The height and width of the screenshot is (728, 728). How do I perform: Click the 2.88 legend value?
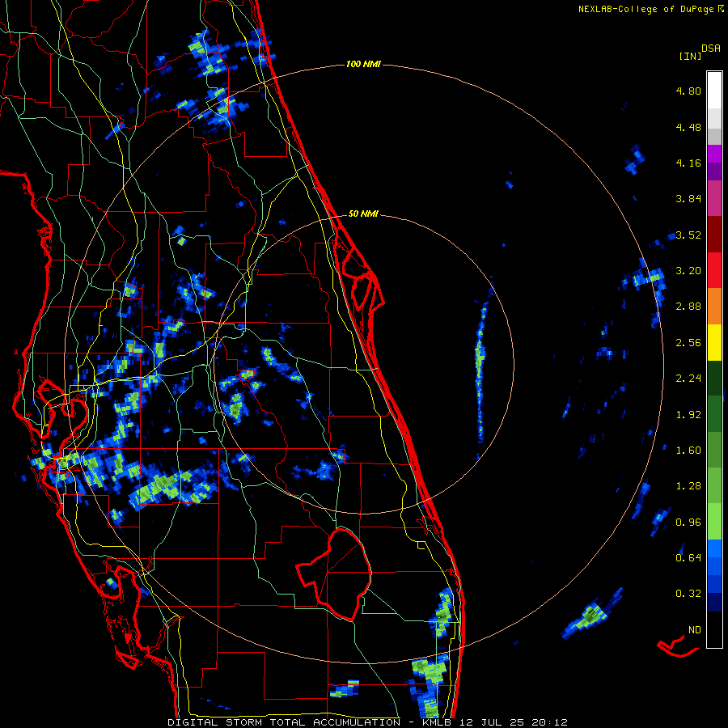[688, 307]
